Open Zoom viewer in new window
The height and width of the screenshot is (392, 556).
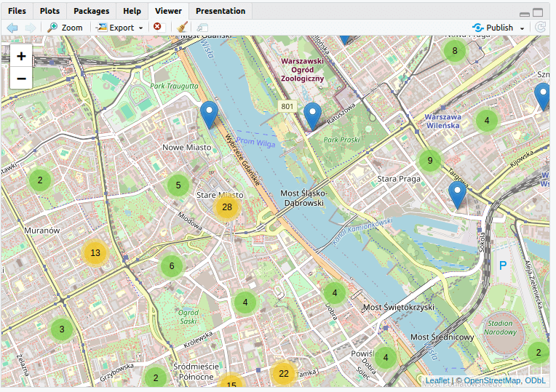(65, 28)
